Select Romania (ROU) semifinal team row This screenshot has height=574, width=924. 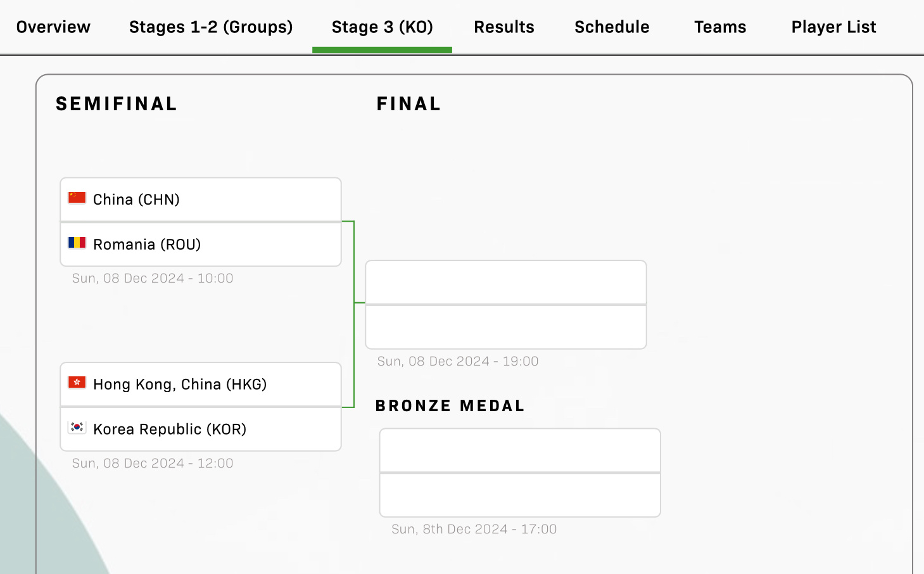click(200, 245)
